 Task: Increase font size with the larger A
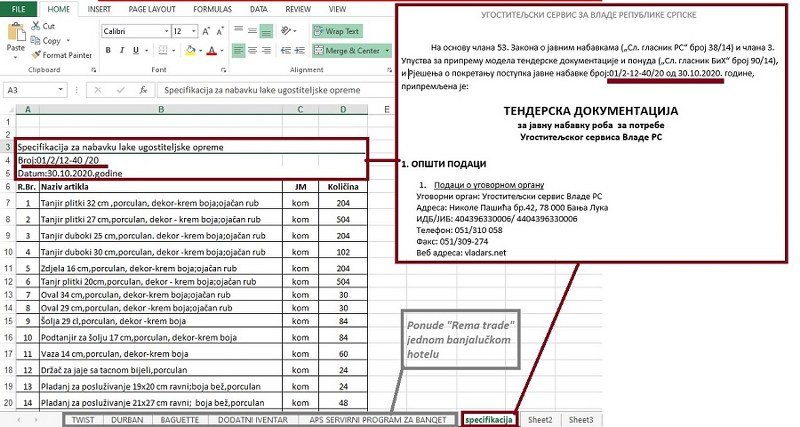[206, 31]
